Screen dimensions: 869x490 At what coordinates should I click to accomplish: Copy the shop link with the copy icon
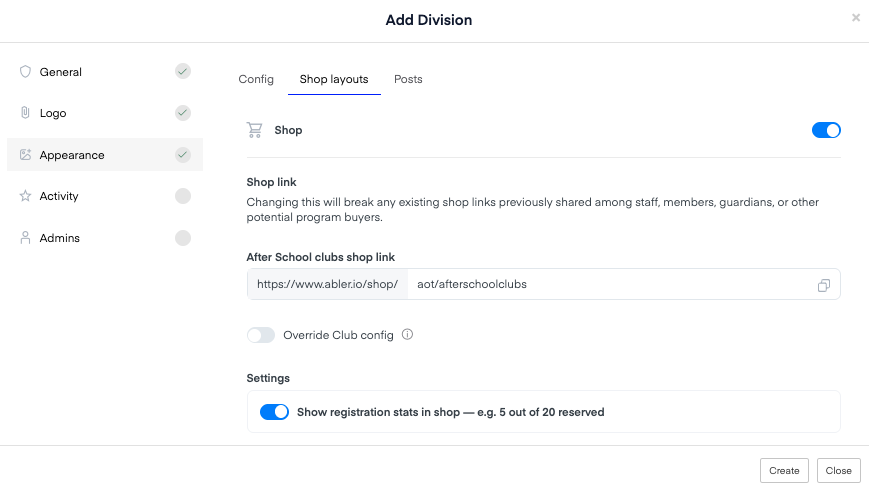(824, 285)
